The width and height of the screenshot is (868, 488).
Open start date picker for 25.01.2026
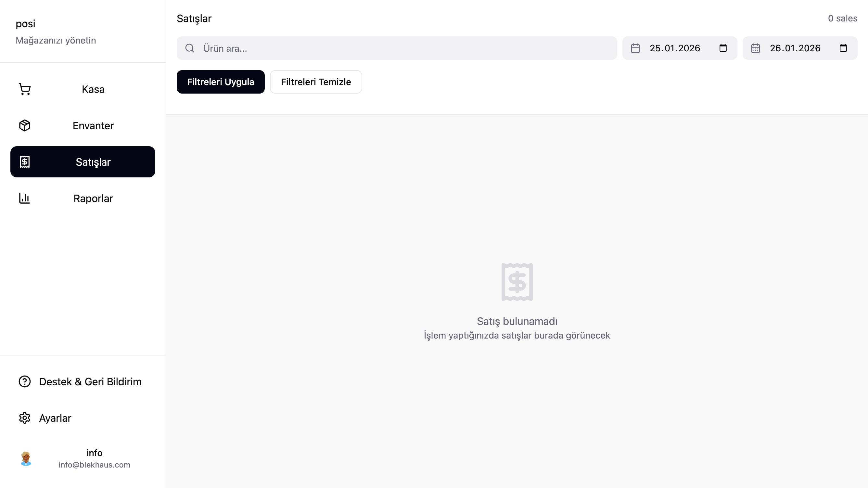[x=723, y=48]
